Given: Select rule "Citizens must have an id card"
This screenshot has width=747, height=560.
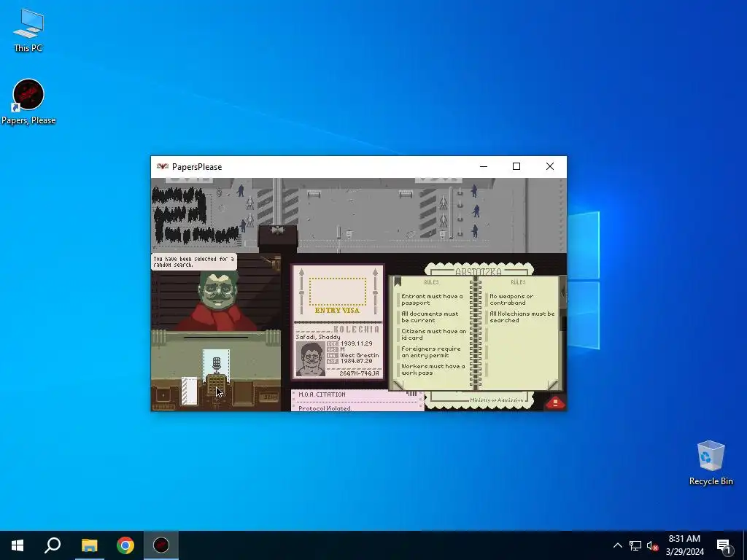Looking at the screenshot, I should click(x=433, y=334).
